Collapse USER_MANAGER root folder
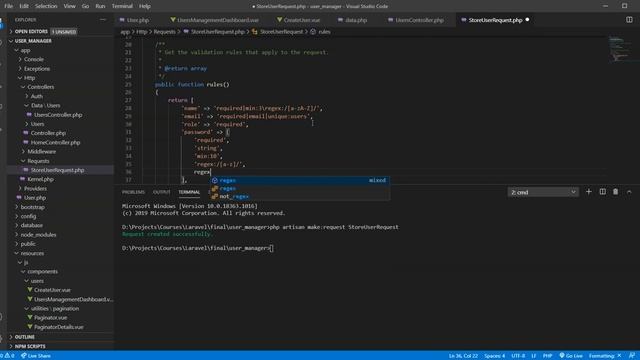 60,41
